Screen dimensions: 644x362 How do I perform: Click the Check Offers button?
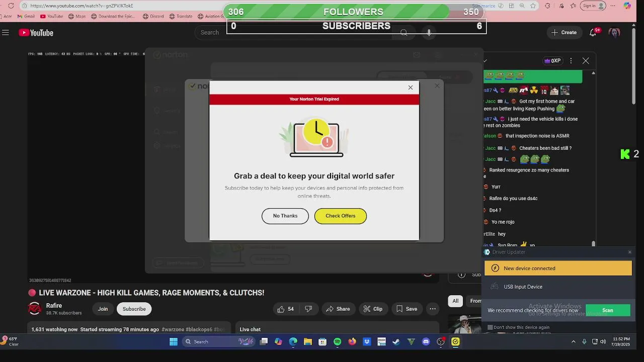pyautogui.click(x=341, y=216)
